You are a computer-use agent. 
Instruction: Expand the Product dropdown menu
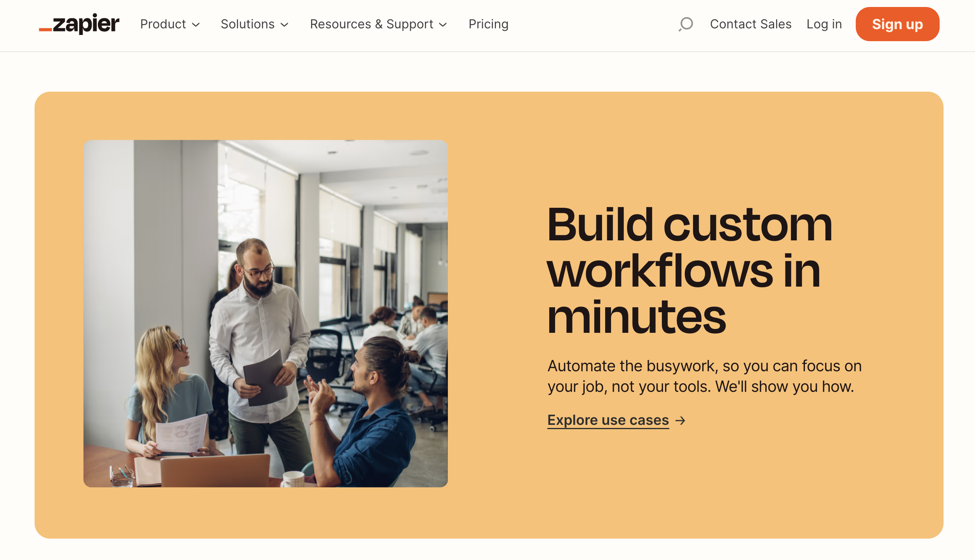coord(169,24)
